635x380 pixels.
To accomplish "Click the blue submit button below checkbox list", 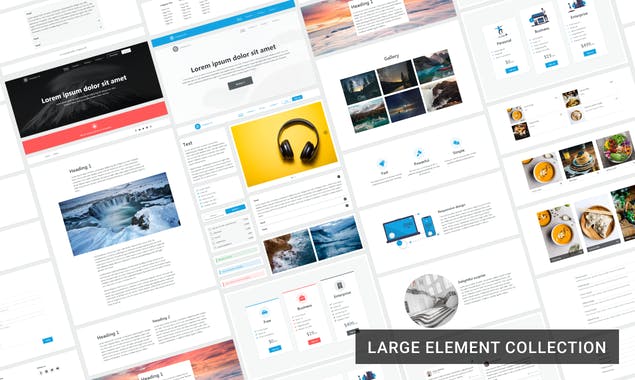I will [x=235, y=209].
